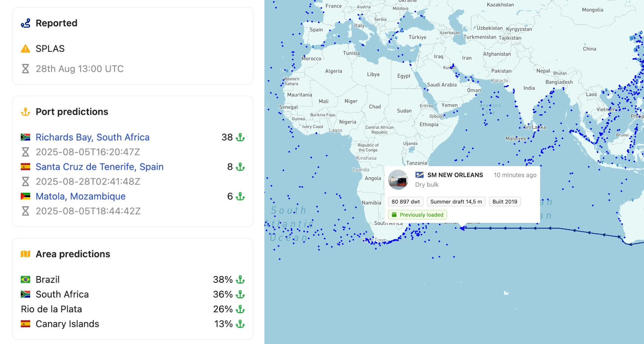The height and width of the screenshot is (344, 644).
Task: Click the green anchor next to 8
Action: [240, 167]
